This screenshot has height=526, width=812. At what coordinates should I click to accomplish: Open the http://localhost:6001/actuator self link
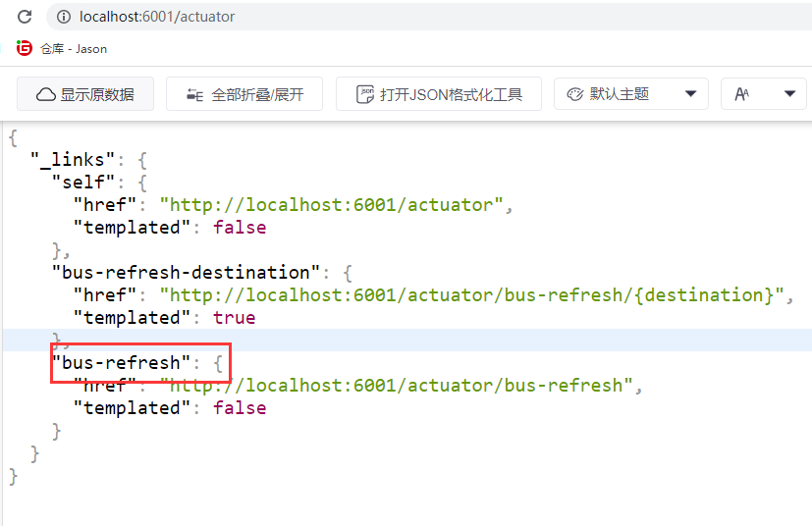point(331,205)
